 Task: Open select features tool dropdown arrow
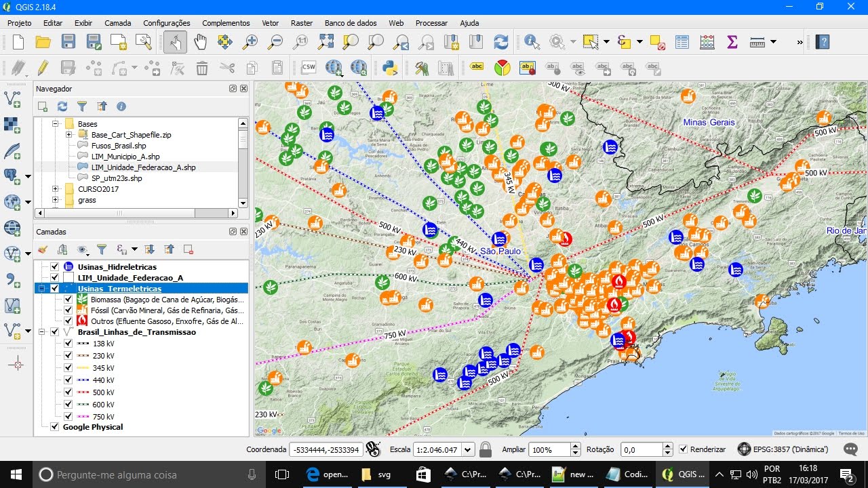coord(606,42)
